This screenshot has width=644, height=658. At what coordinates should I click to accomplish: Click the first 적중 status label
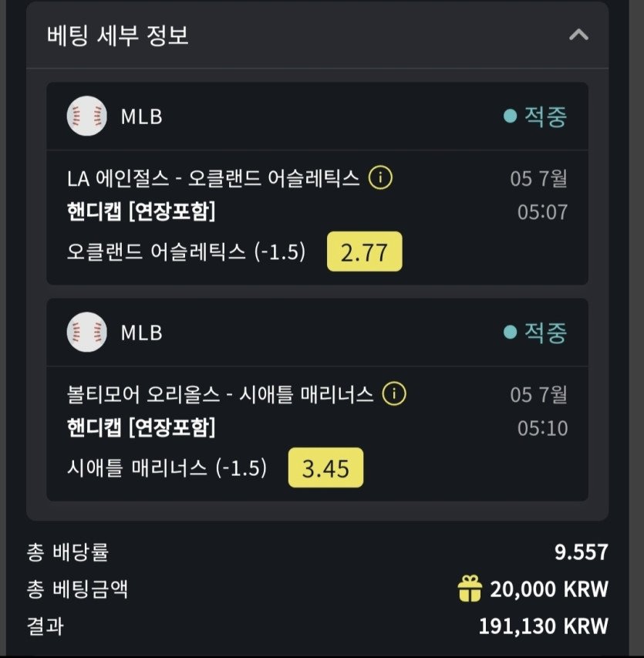[545, 116]
